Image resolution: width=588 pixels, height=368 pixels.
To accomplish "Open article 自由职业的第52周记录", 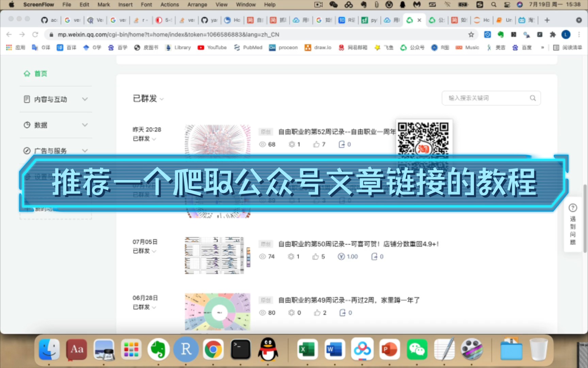I will click(337, 132).
